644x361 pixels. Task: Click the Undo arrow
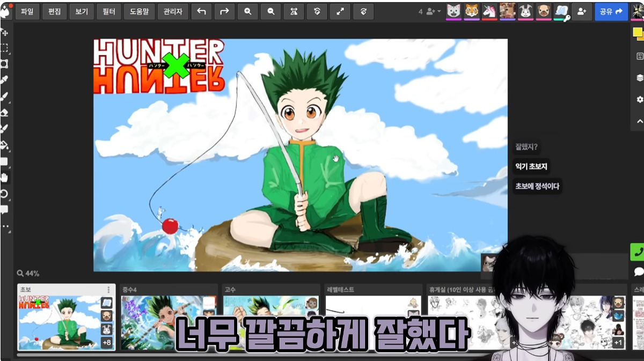pyautogui.click(x=201, y=11)
